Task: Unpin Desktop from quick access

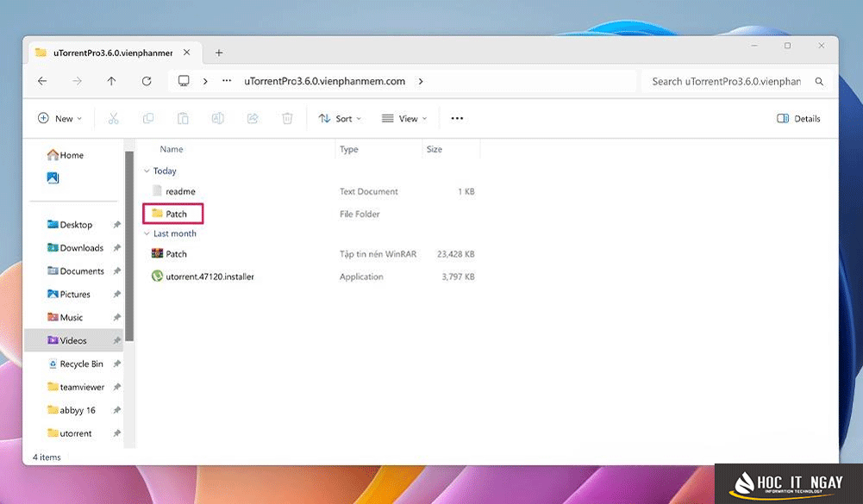Action: (116, 225)
